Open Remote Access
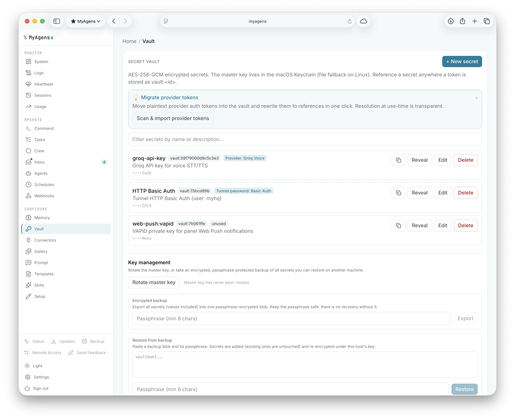This screenshot has width=515, height=420. [43, 353]
